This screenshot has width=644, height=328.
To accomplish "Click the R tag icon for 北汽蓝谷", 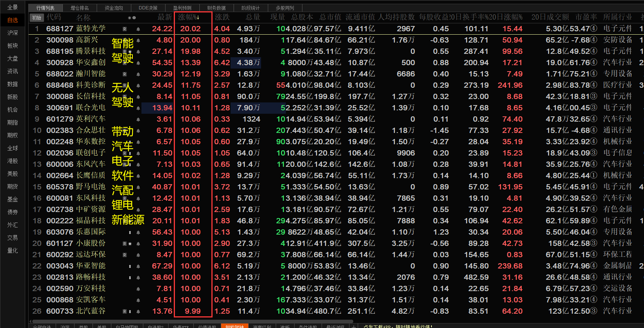I will pos(125,311).
